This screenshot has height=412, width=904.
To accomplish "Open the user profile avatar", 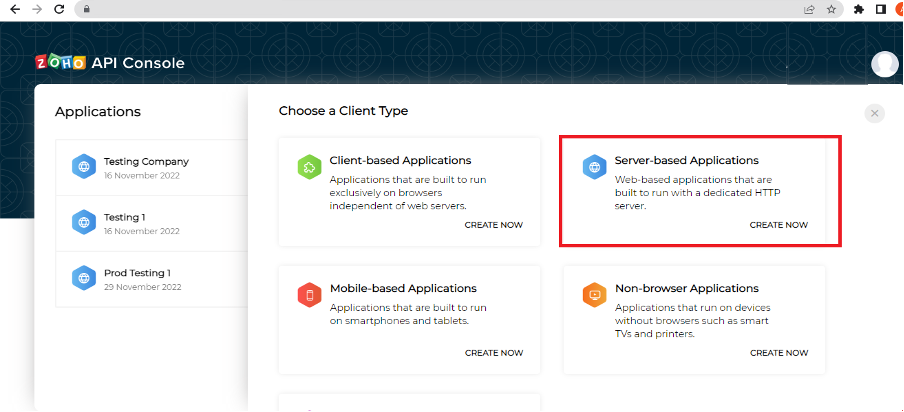I will point(884,64).
